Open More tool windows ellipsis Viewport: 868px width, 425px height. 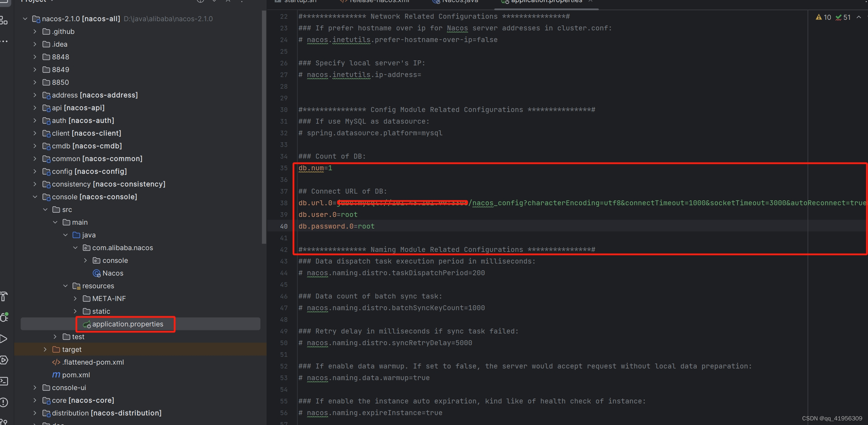(4, 41)
